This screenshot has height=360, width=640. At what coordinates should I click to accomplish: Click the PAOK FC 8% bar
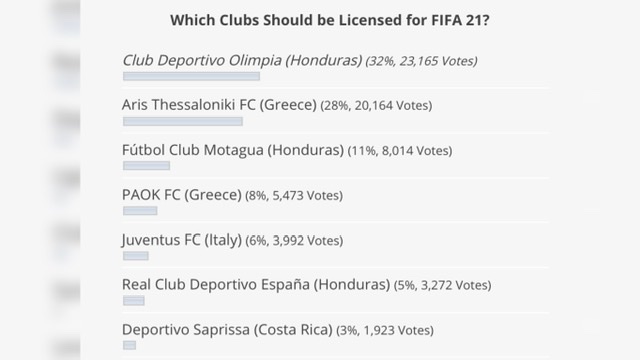[x=140, y=211]
